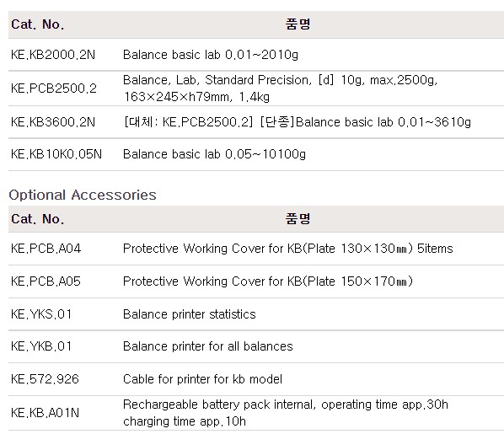Click the KE.KB.A01N catalog number

[45, 413]
